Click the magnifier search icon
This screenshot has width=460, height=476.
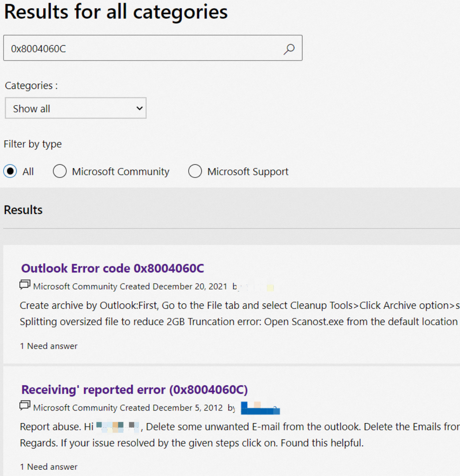coord(289,49)
